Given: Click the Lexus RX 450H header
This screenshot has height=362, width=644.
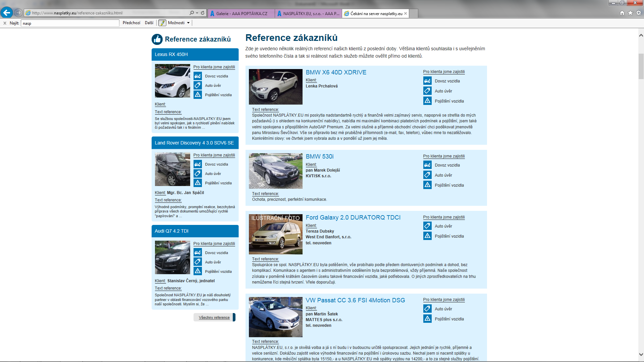Looking at the screenshot, I should click(x=195, y=54).
